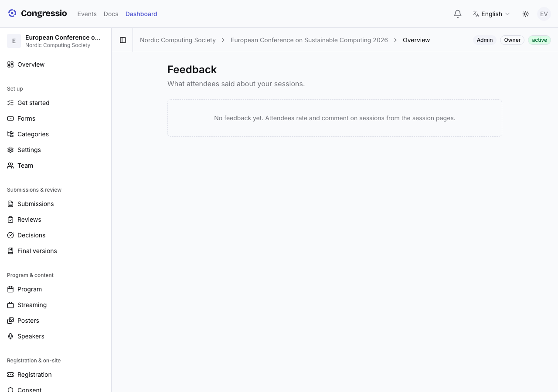This screenshot has height=392, width=558.
Task: Open Docs in top navigation
Action: point(111,14)
